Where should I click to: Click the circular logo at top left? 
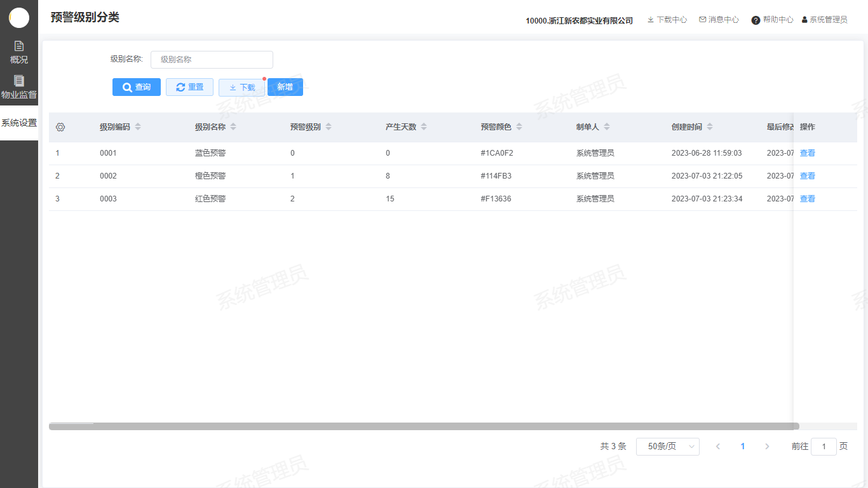pyautogui.click(x=19, y=18)
